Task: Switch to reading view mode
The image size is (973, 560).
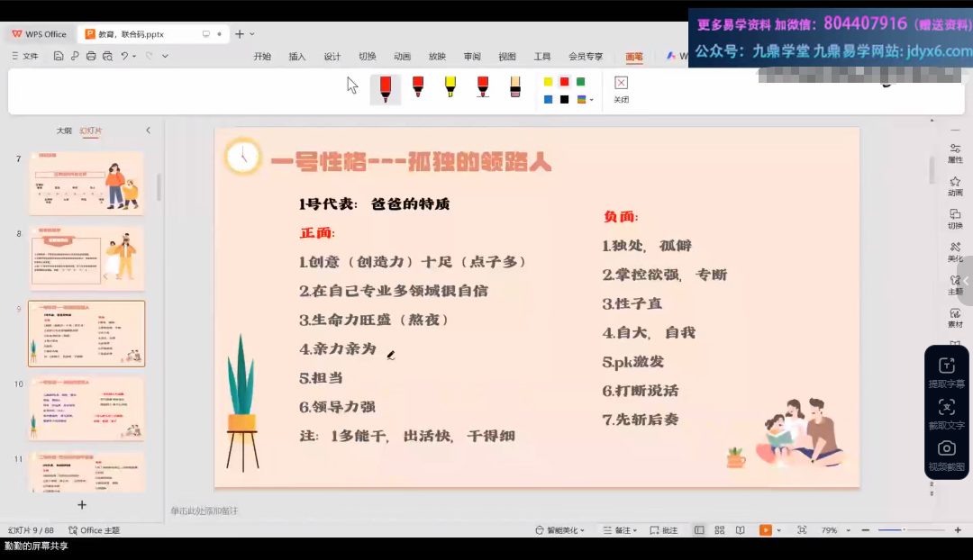Action: [739, 530]
